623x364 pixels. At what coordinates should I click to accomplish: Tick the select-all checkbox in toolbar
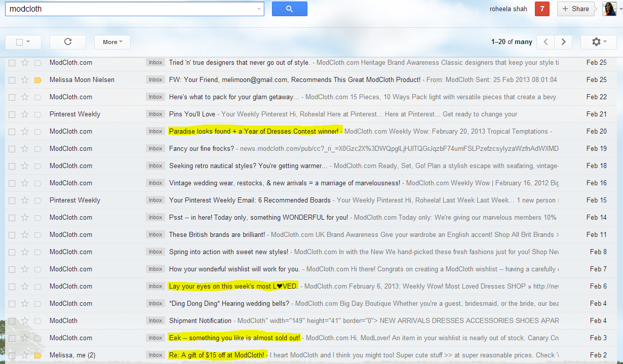(19, 42)
